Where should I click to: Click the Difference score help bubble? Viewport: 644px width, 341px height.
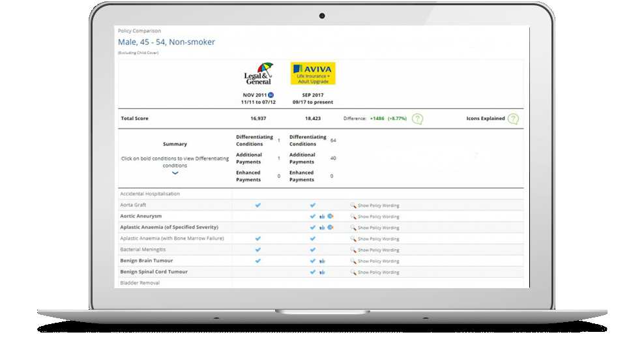tap(417, 119)
